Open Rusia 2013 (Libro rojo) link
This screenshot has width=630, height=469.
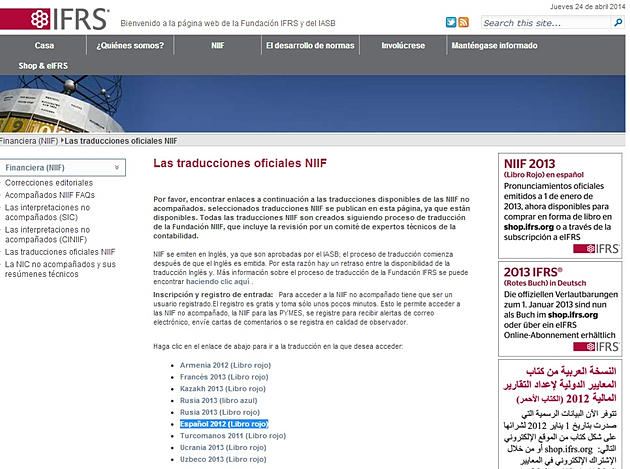(220, 412)
